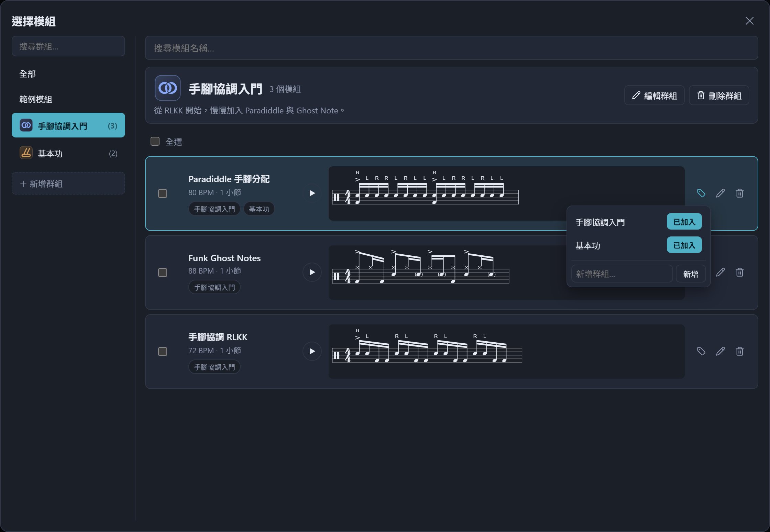Focus the 搜尋群組 search field
Viewport: 770px width, 532px height.
pyautogui.click(x=68, y=46)
